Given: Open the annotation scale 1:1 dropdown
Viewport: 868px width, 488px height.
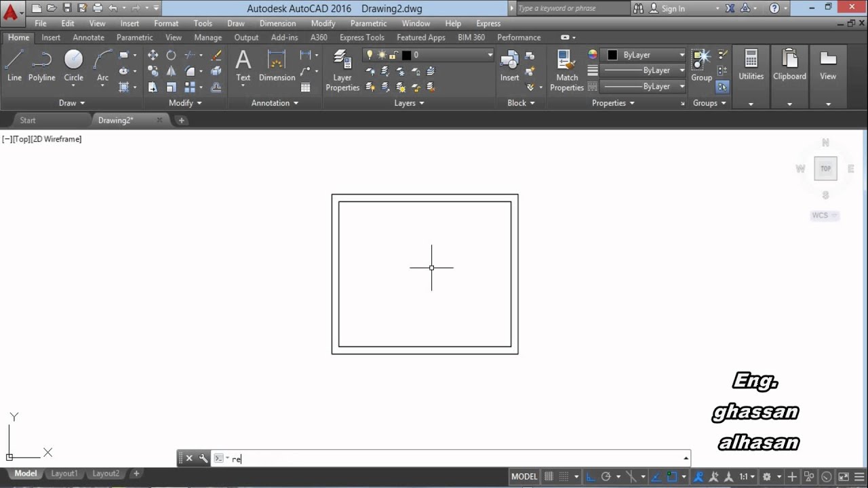Looking at the screenshot, I should click(748, 476).
